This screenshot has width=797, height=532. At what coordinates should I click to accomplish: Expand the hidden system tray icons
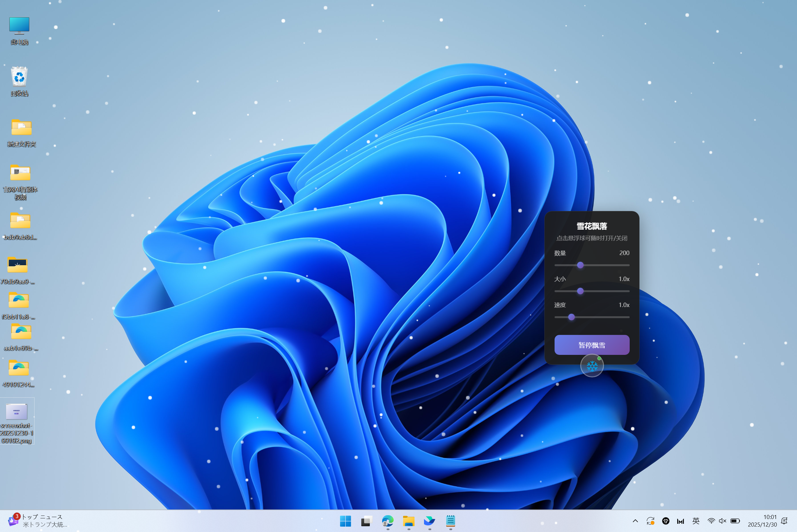pyautogui.click(x=635, y=521)
